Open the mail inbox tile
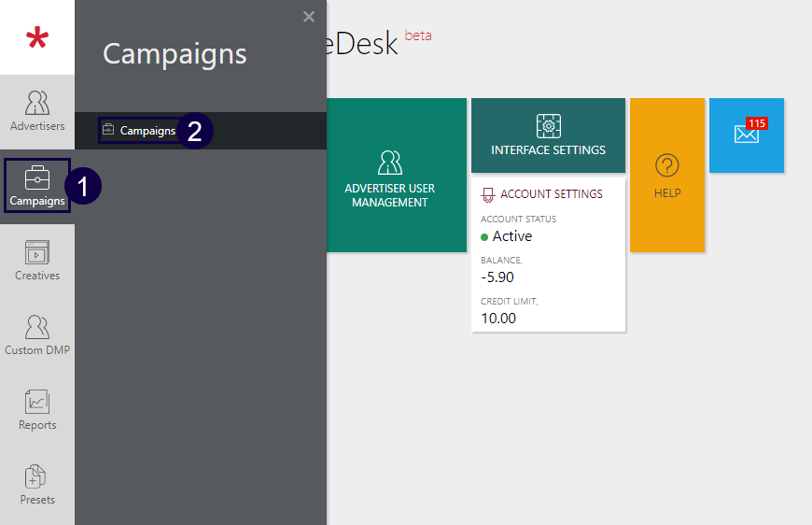The height and width of the screenshot is (525, 812). pyautogui.click(x=746, y=135)
